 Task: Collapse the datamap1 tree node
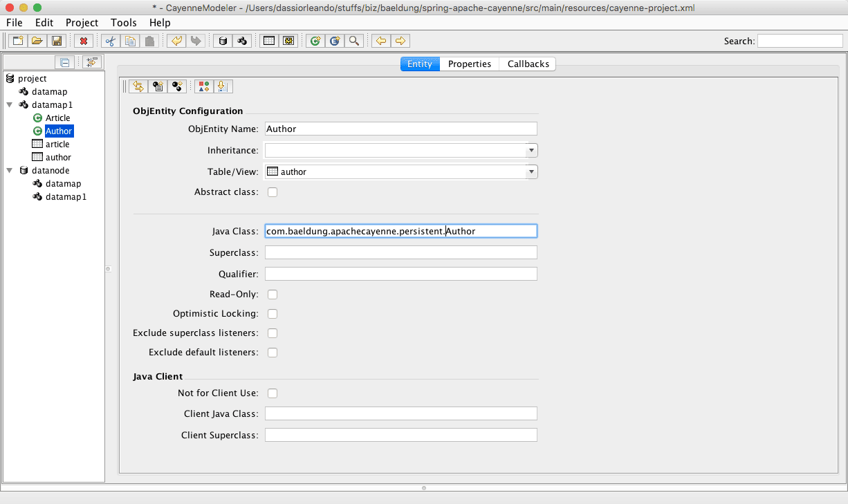(10, 105)
